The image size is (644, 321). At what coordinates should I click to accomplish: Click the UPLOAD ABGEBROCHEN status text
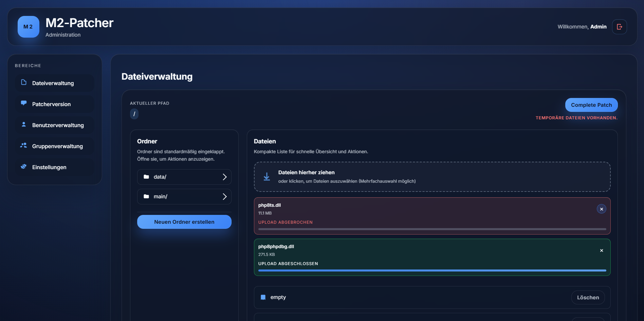pos(286,222)
